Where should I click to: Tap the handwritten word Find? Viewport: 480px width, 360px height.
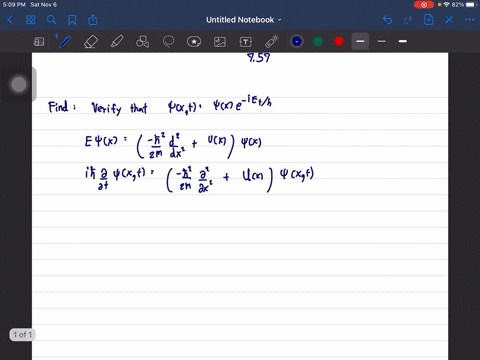pyautogui.click(x=58, y=107)
